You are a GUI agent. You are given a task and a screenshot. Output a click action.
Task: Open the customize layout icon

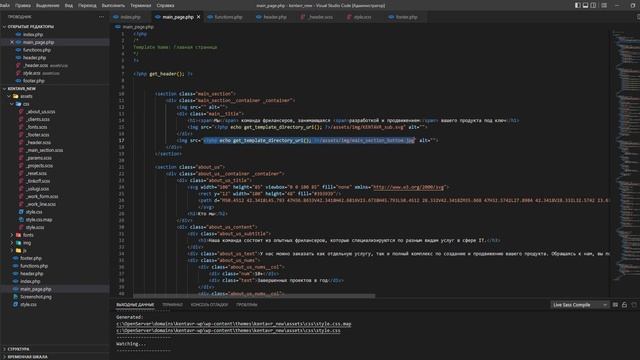604,5
